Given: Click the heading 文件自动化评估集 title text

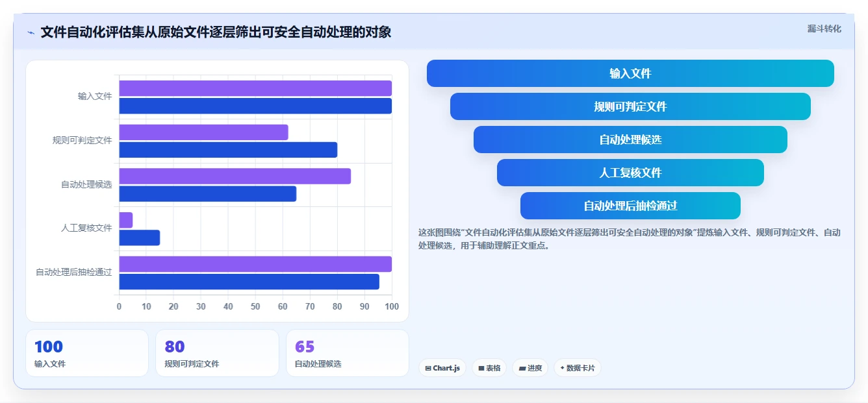Looking at the screenshot, I should click(216, 32).
